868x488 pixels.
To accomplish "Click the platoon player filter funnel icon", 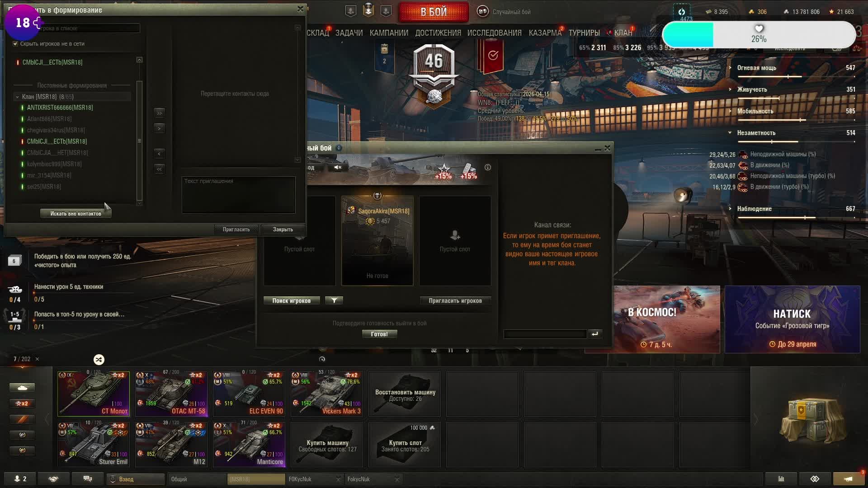I will [x=334, y=300].
